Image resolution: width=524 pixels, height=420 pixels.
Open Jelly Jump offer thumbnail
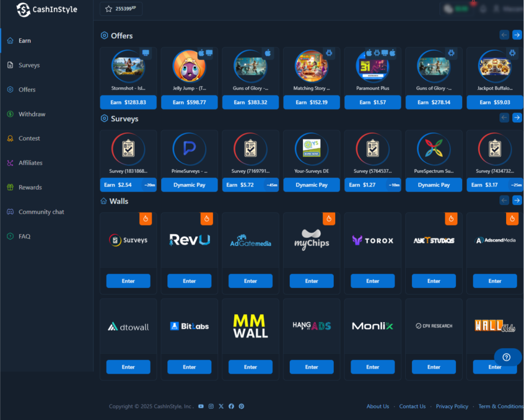tap(189, 66)
